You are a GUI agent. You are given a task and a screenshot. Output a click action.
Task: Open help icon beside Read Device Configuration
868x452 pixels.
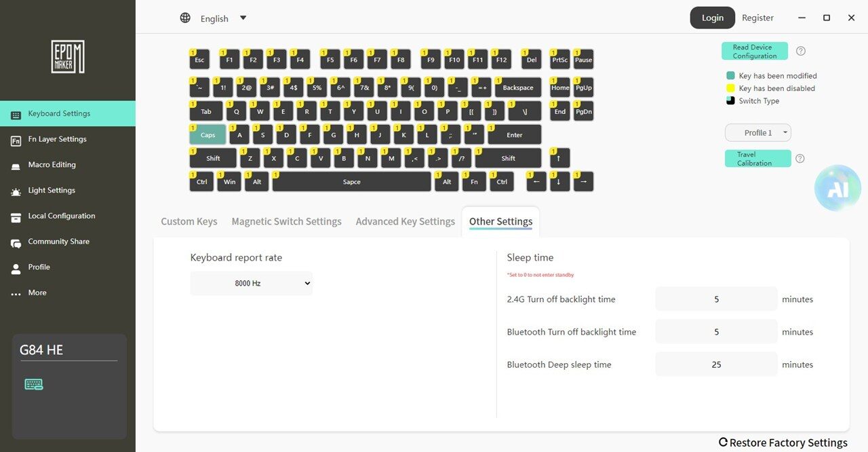click(801, 51)
